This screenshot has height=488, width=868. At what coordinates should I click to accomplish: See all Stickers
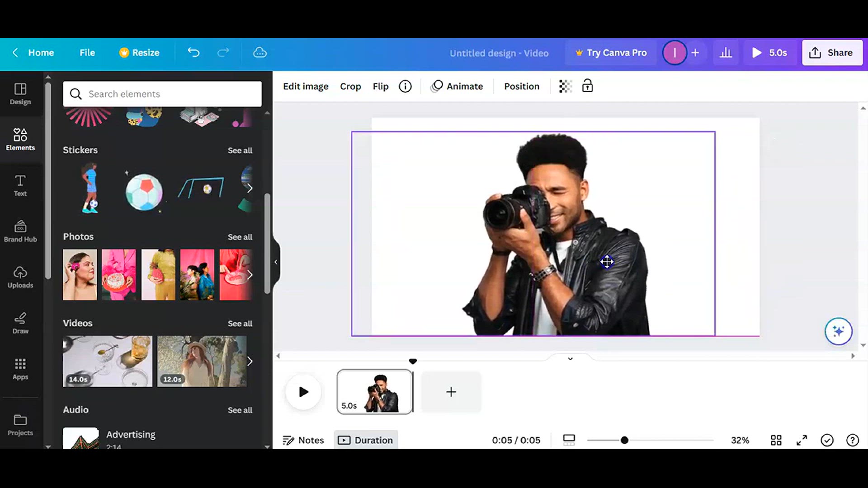tap(240, 150)
